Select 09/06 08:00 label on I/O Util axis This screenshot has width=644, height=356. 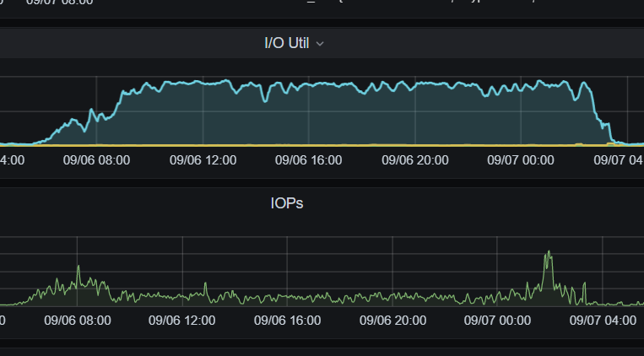click(96, 160)
